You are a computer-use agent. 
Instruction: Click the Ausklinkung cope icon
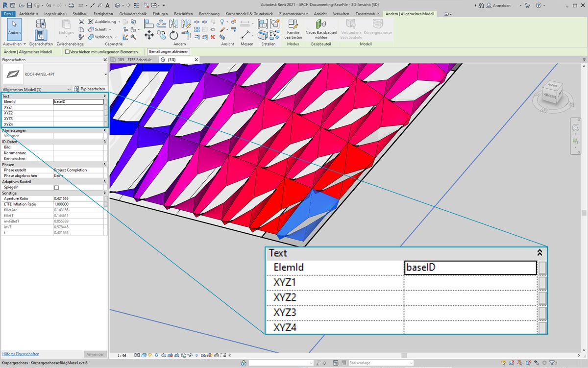pos(91,22)
